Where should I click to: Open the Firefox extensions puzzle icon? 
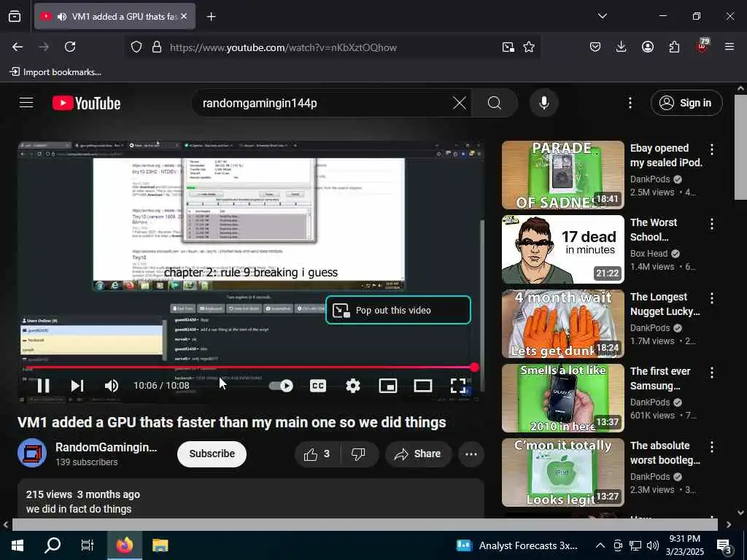click(x=674, y=47)
